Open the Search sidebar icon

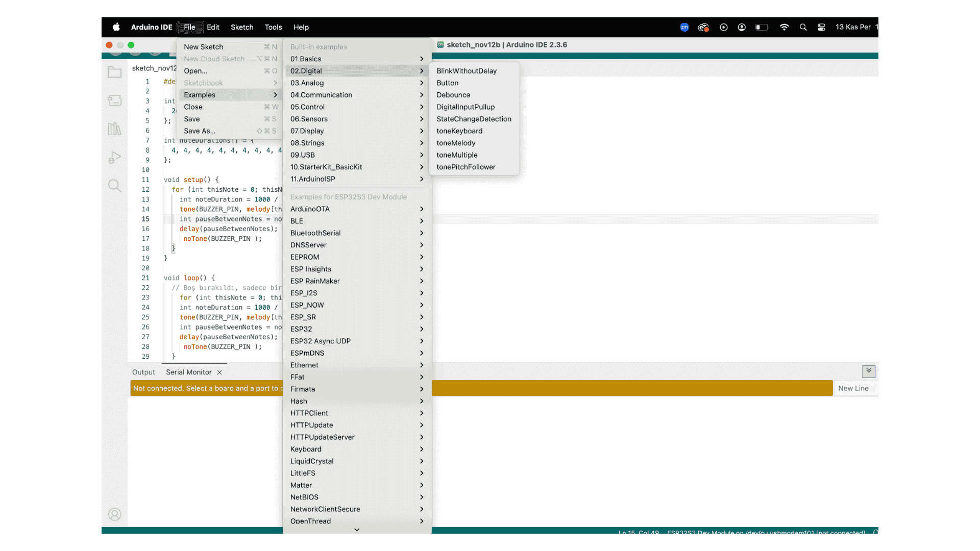pos(114,186)
